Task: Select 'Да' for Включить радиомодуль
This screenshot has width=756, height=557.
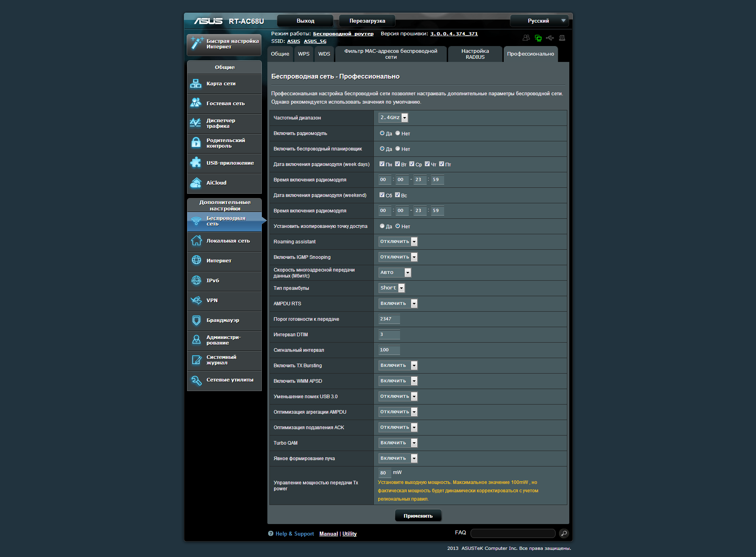Action: (382, 133)
